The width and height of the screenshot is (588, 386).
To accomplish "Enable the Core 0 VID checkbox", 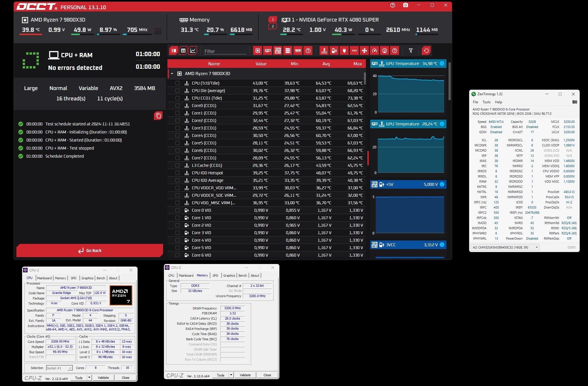I will 177,210.
